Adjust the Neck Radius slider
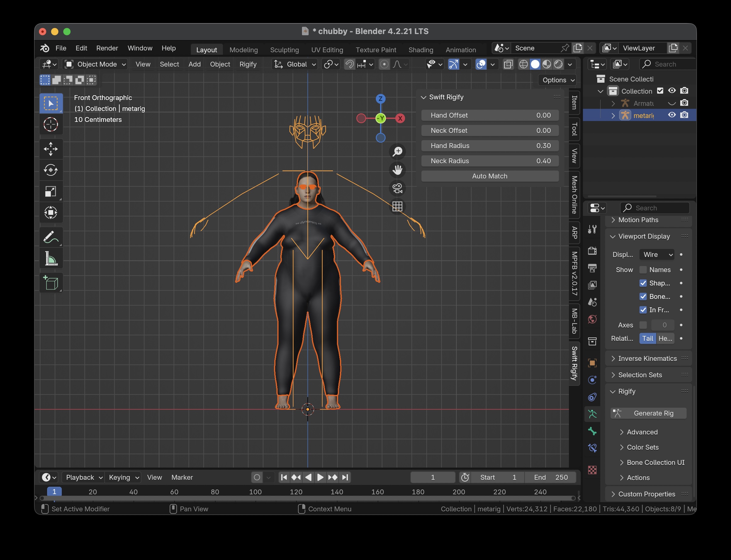Image resolution: width=731 pixels, height=560 pixels. [x=490, y=161]
